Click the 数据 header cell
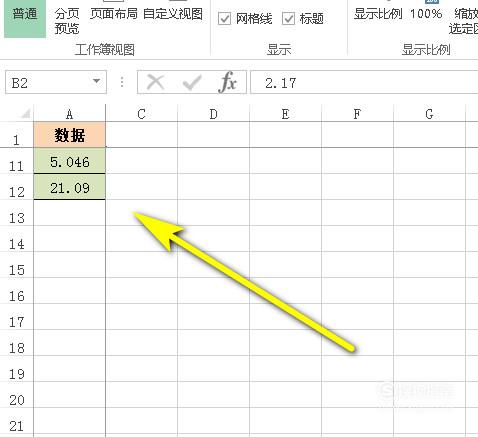This screenshot has width=478, height=437. (70, 135)
